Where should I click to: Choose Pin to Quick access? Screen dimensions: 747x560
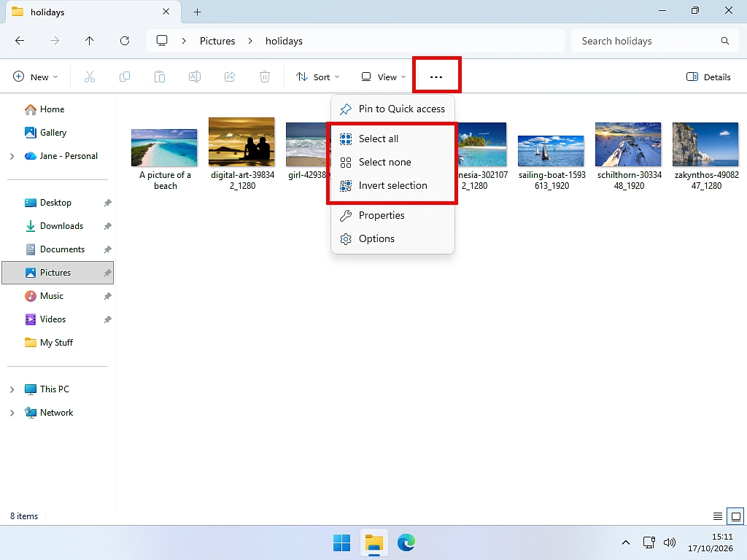392,109
